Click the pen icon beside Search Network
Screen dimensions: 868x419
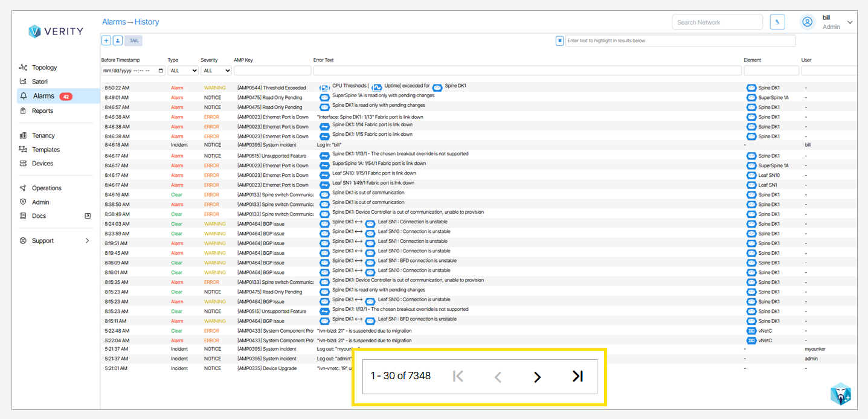point(778,22)
